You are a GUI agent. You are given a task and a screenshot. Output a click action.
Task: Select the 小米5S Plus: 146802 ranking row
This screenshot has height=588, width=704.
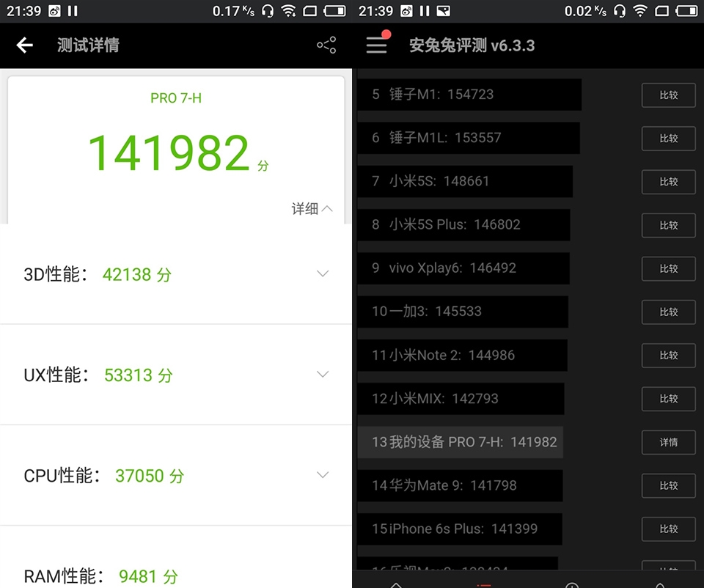463,225
